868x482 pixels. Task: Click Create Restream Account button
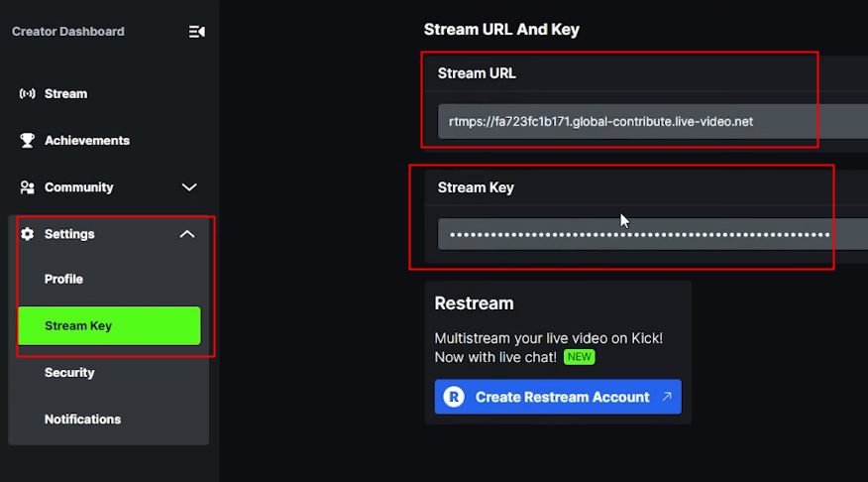pos(558,397)
